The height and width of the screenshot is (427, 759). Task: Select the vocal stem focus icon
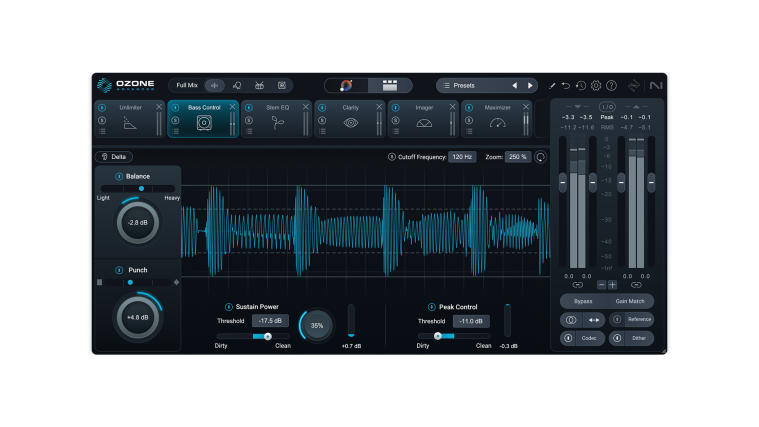(x=237, y=85)
